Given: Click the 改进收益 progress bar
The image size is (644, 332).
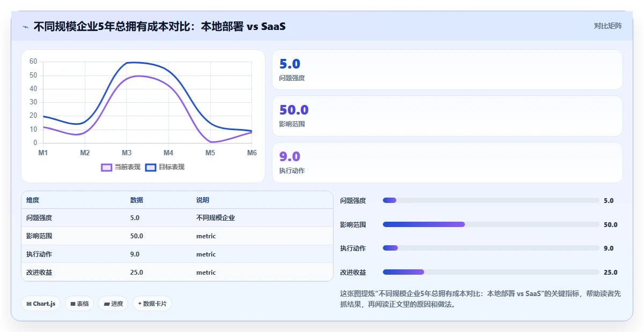Looking at the screenshot, I should point(491,272).
